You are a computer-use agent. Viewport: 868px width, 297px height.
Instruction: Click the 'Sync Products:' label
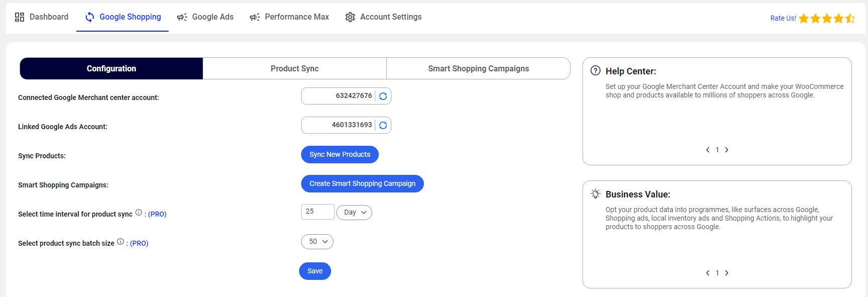[42, 156]
